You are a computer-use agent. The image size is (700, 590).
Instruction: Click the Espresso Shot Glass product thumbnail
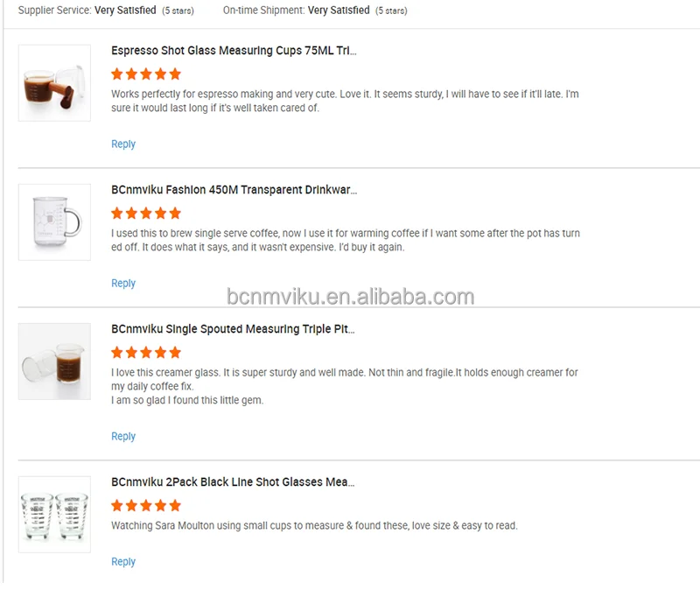tap(54, 82)
